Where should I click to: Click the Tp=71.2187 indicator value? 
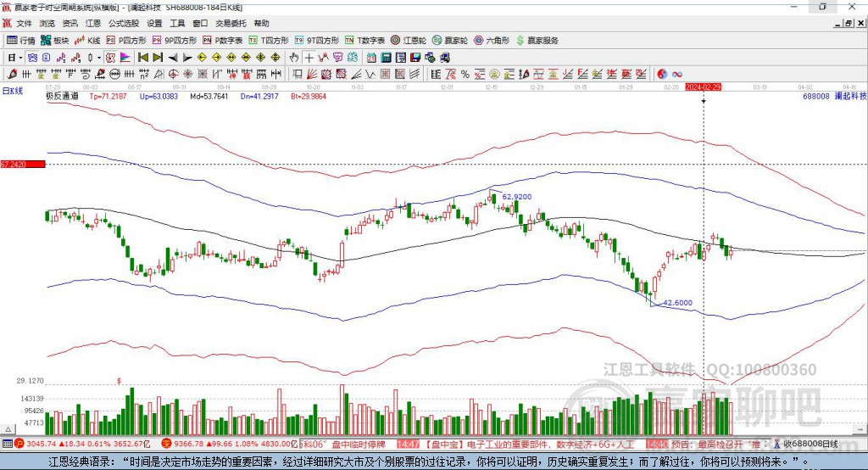point(108,97)
